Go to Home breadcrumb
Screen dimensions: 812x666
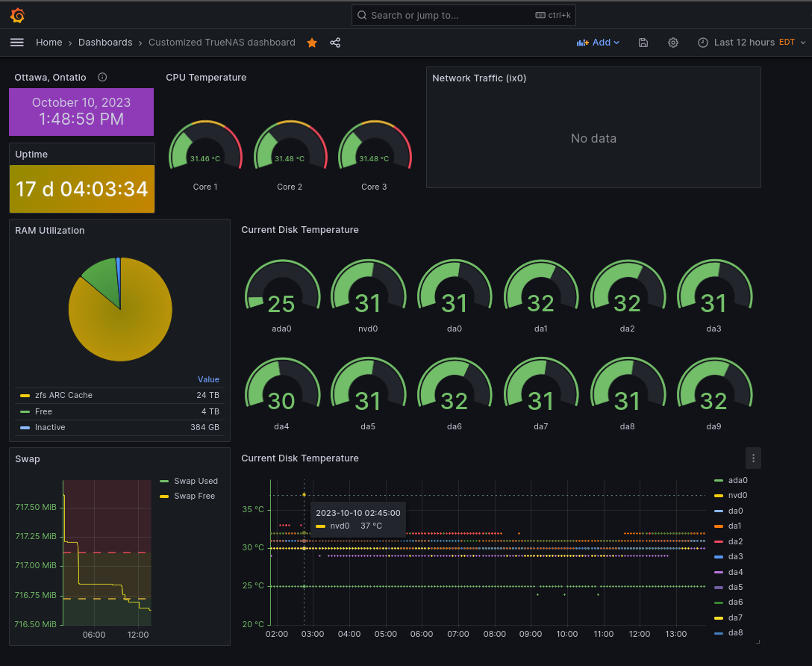pyautogui.click(x=49, y=43)
